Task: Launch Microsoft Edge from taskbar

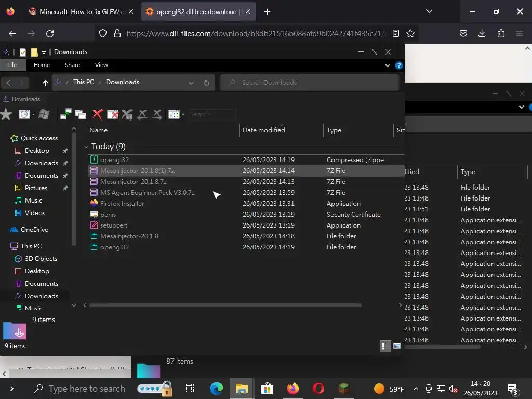Action: click(x=217, y=389)
